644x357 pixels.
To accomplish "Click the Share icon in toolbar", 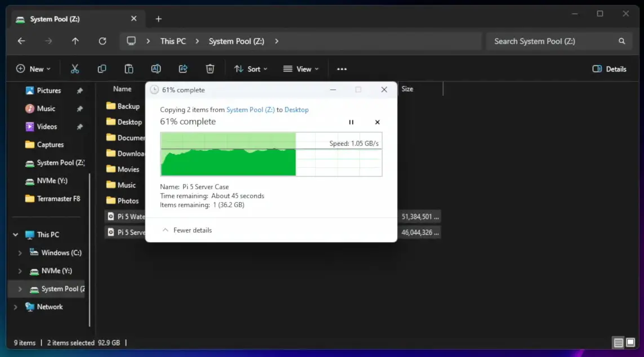I will [x=183, y=69].
